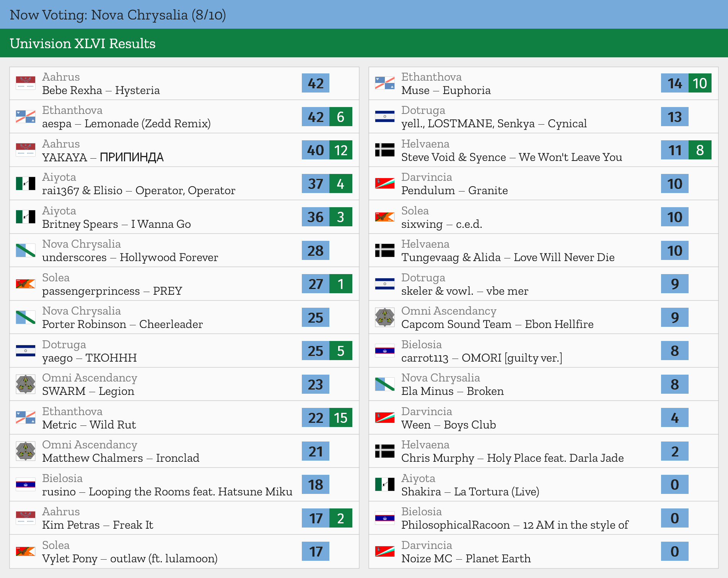This screenshot has height=578, width=728.
Task: Click the green 6 points badge for aespa – Lemonade
Action: [x=340, y=117]
